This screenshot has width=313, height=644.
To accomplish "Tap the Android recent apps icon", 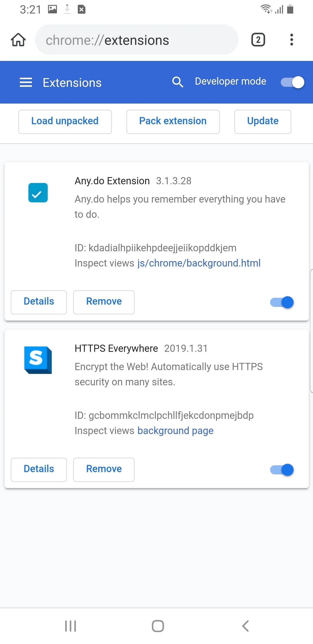I will pyautogui.click(x=70, y=626).
